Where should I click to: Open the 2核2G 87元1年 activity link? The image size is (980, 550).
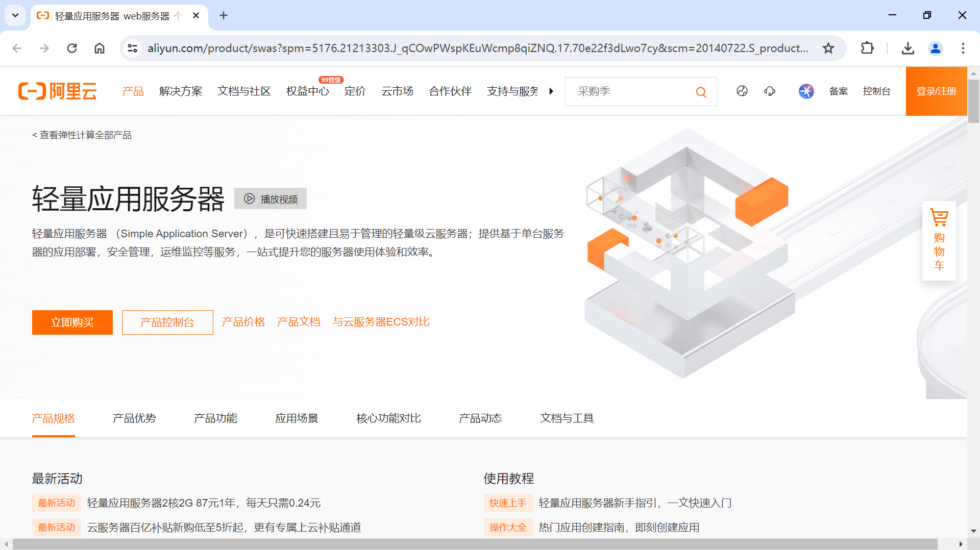(x=204, y=503)
